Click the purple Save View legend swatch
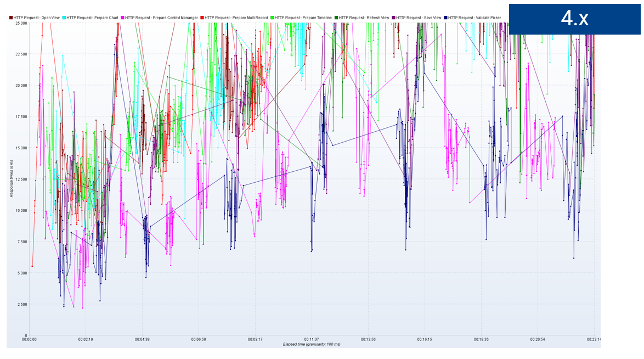This screenshot has width=644, height=359. (393, 18)
